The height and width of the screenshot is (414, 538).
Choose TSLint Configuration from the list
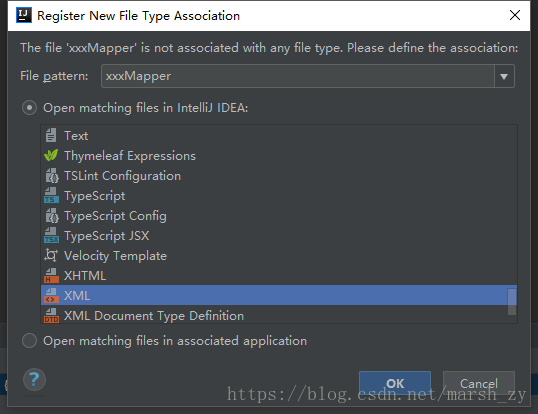click(x=279, y=176)
